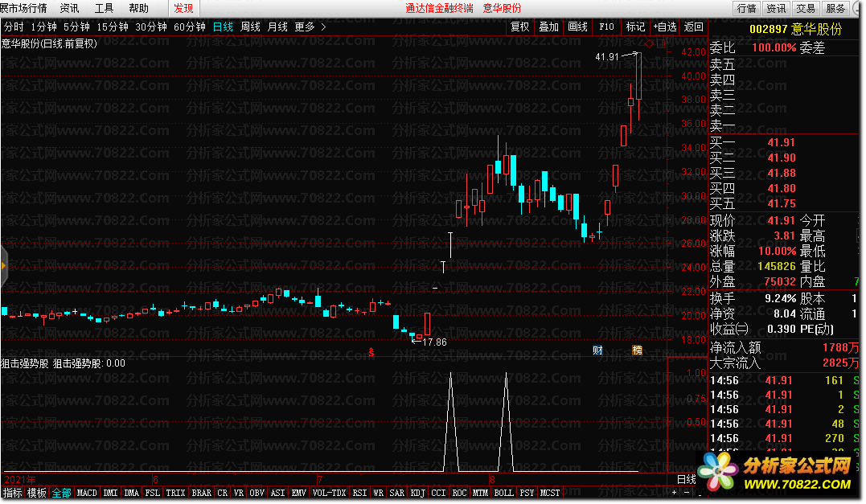Switch to the 1分钟 period
The height and width of the screenshot is (504, 866).
[x=44, y=27]
